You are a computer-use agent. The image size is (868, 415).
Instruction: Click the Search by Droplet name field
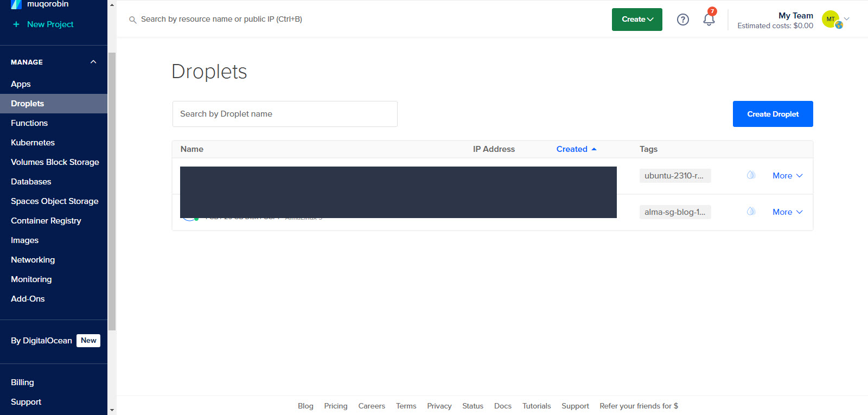tap(285, 114)
